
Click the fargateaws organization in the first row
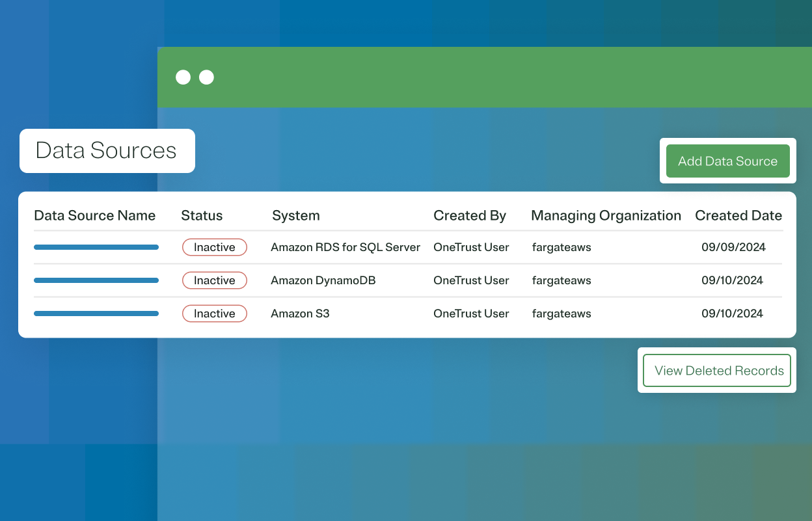[x=562, y=247]
